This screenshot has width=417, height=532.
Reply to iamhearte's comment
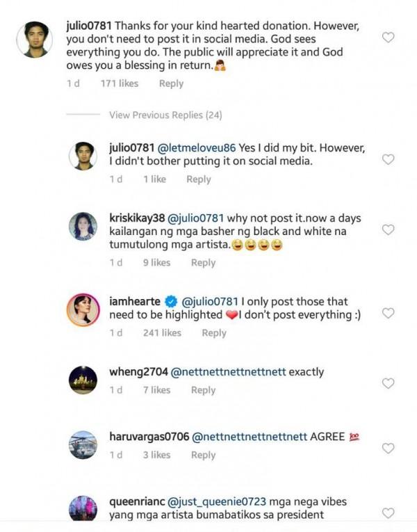tap(214, 333)
